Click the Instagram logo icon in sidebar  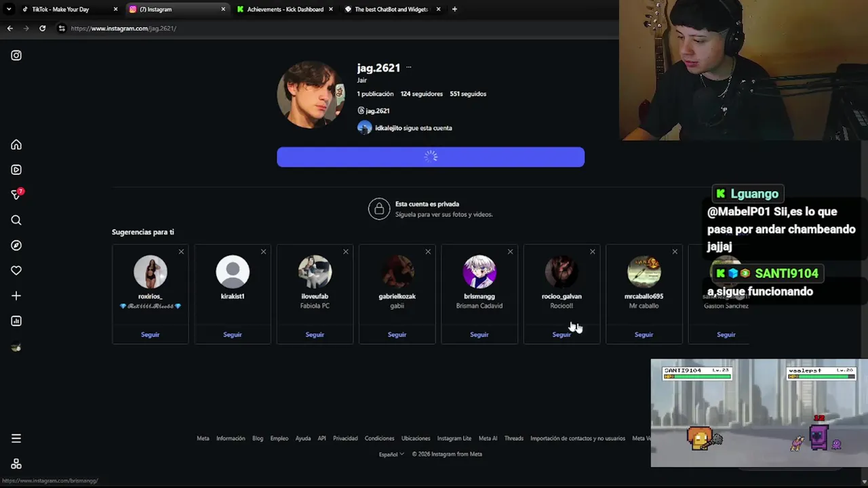[16, 56]
